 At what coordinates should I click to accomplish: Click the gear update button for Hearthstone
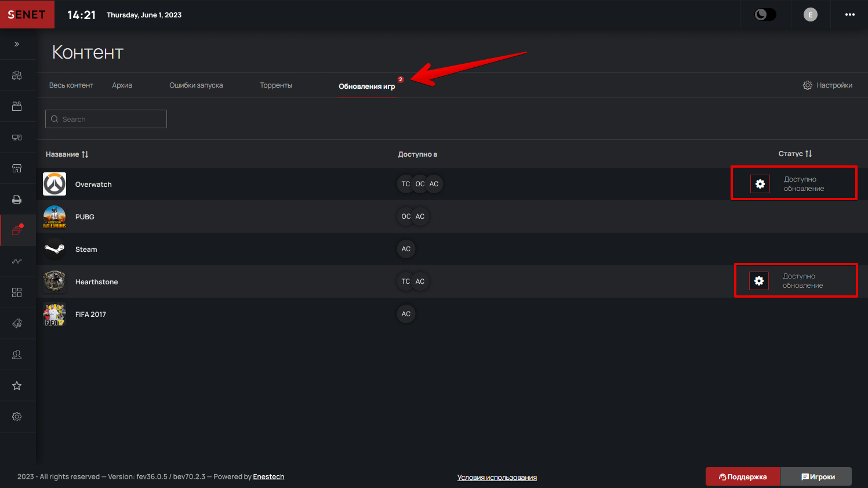tap(759, 281)
